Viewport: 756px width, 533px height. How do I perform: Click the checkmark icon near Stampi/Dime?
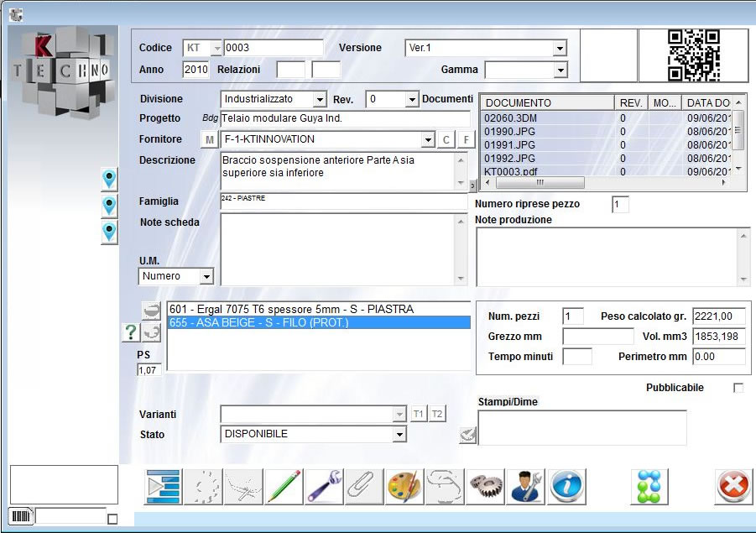(x=467, y=436)
